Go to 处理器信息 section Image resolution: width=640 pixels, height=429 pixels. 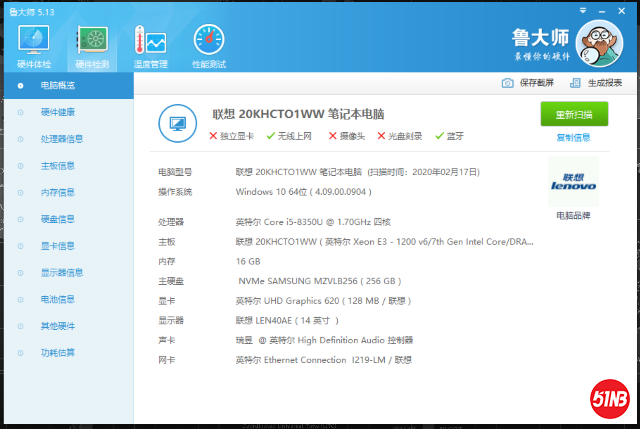[x=62, y=139]
